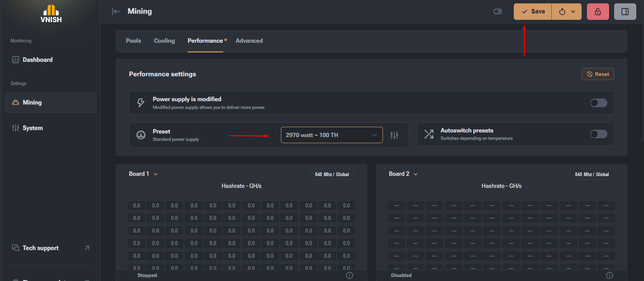Screen dimensions: 644x281
Task: Click the Tech support external arrow icon
Action: (x=87, y=248)
